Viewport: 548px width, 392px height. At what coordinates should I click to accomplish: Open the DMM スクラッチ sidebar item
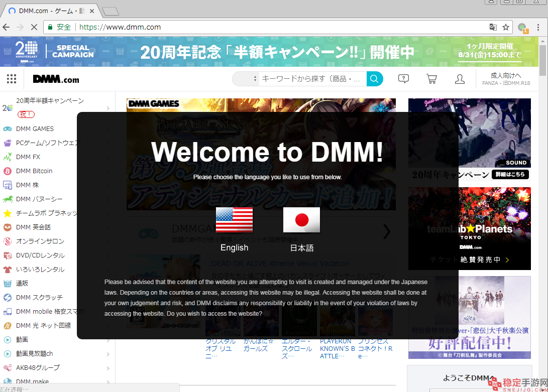[40, 297]
